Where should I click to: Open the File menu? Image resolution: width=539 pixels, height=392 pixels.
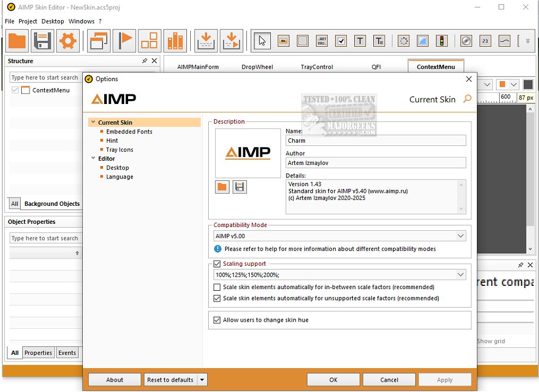[x=10, y=21]
